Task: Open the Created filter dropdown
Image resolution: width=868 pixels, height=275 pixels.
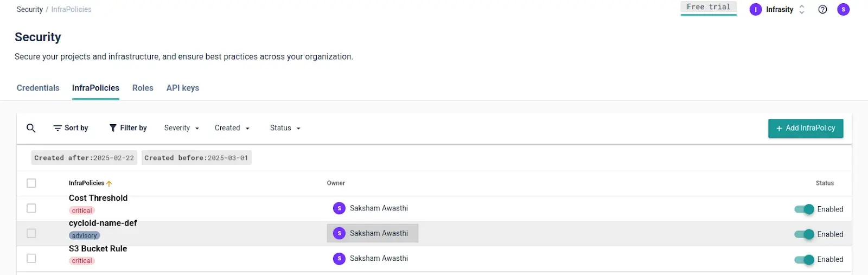Action: point(232,128)
